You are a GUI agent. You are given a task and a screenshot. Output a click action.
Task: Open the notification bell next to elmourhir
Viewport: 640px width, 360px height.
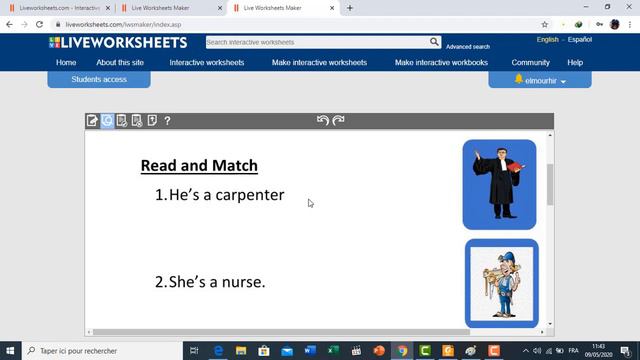coord(518,79)
